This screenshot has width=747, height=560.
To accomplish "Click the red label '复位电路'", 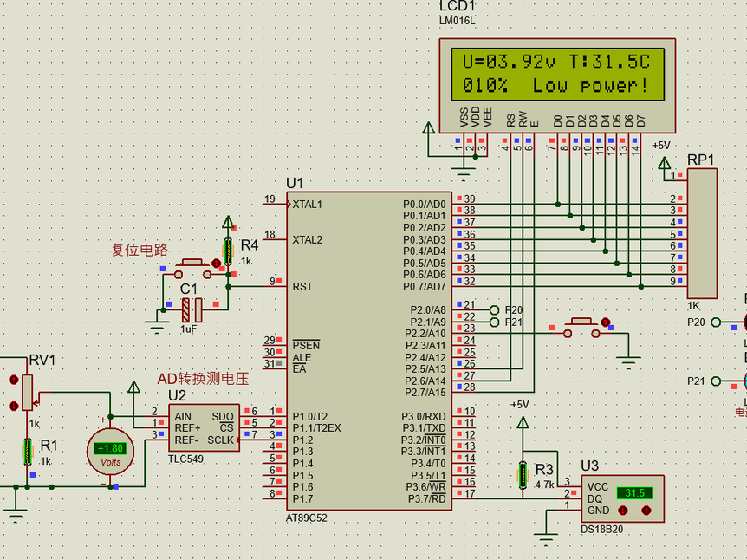I will pyautogui.click(x=140, y=250).
